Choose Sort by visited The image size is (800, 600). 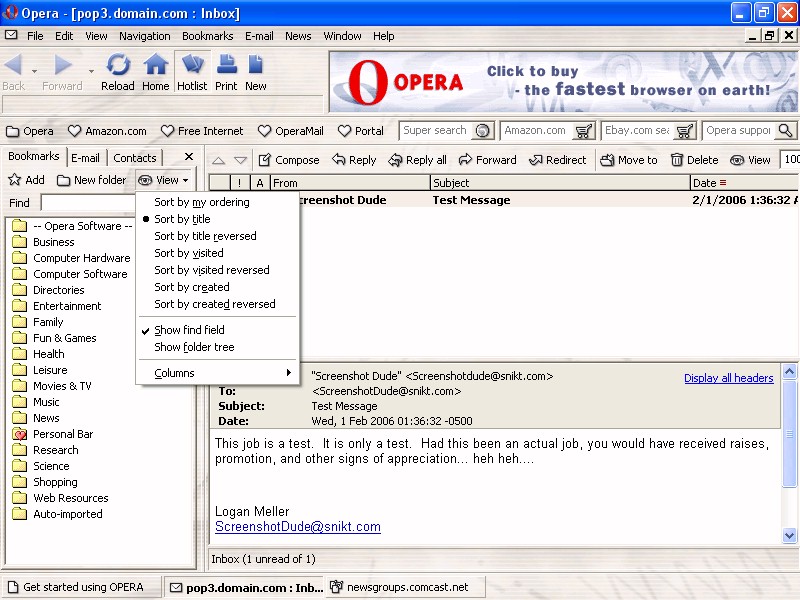tap(218, 253)
